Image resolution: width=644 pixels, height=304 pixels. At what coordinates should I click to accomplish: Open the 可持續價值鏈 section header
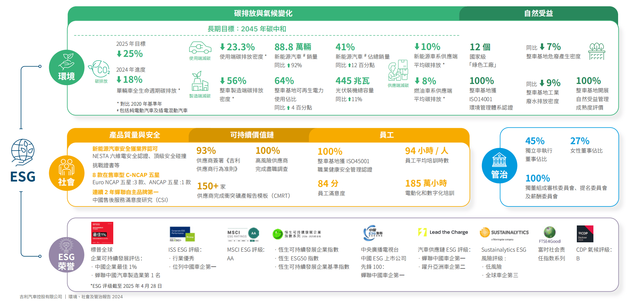252,135
